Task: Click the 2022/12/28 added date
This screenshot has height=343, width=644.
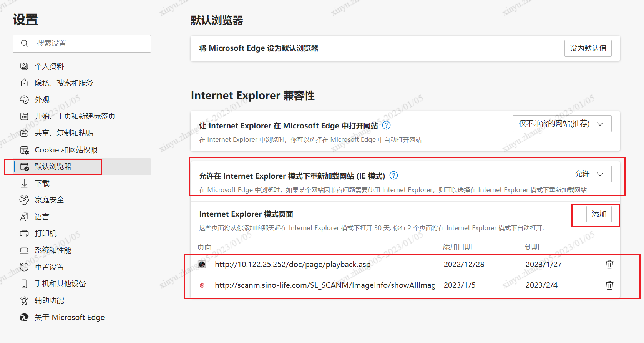Action: pos(464,264)
